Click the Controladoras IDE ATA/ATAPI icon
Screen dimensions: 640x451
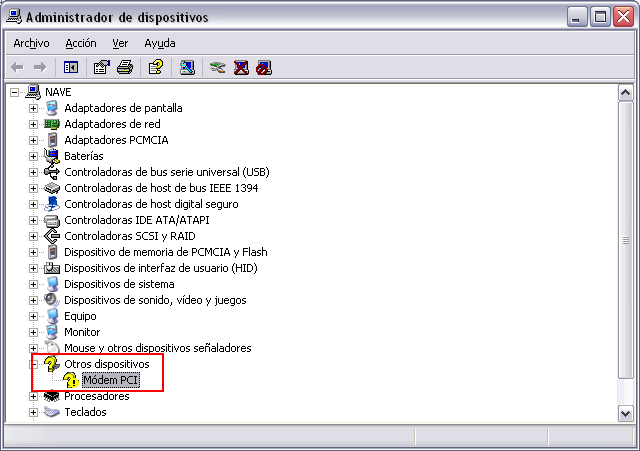52,220
